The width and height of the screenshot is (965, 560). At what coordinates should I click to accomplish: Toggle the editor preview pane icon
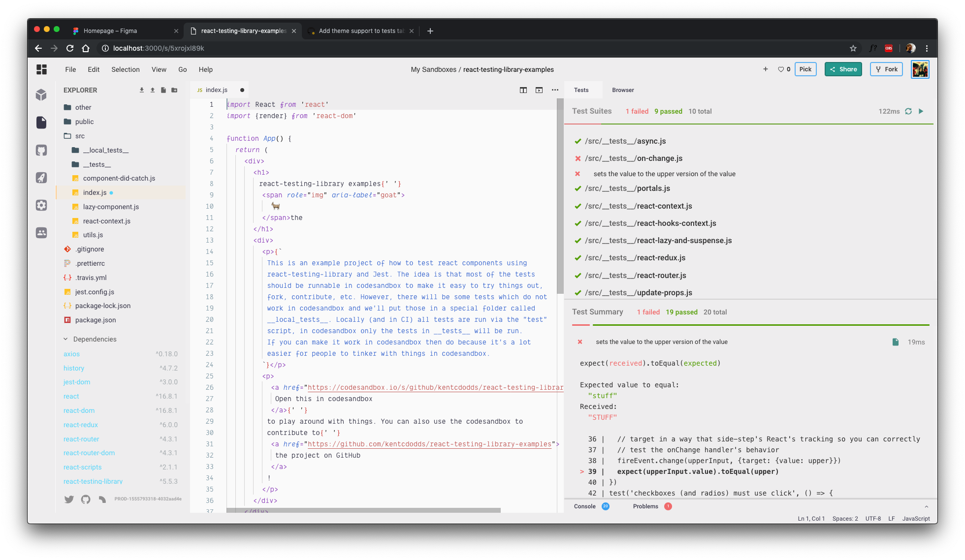(539, 90)
